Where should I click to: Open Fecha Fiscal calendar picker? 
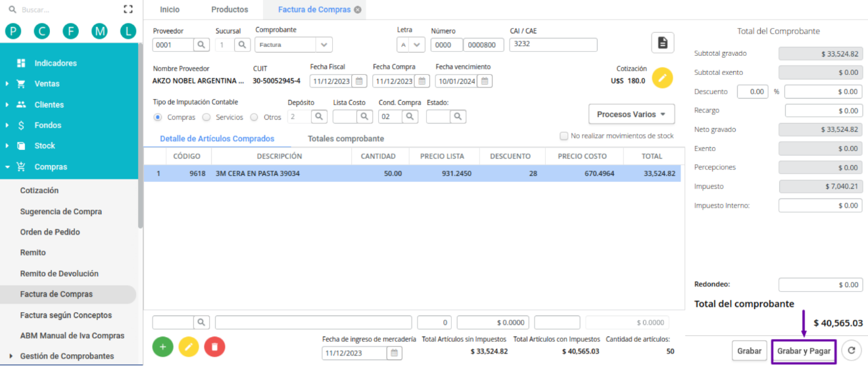(359, 81)
